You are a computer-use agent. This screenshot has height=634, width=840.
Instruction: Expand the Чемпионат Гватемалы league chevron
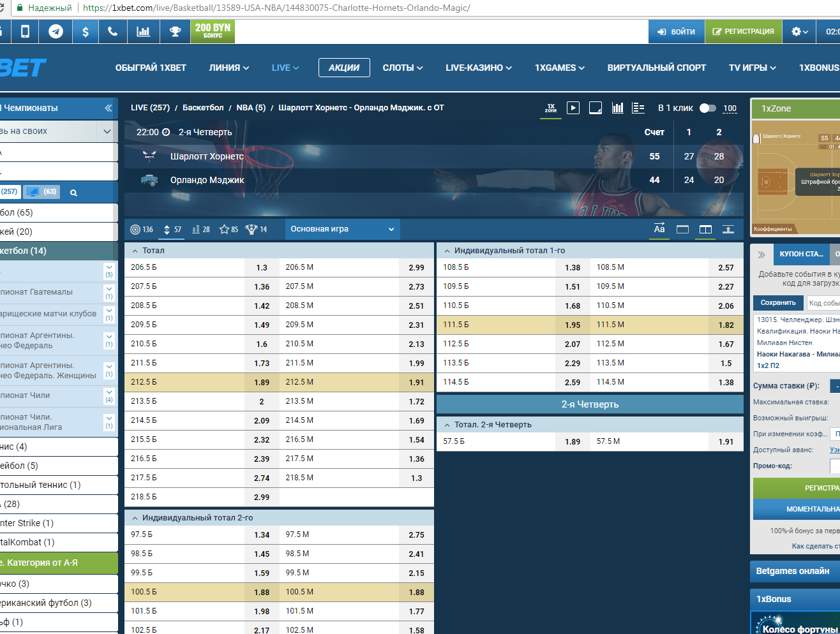pyautogui.click(x=109, y=292)
